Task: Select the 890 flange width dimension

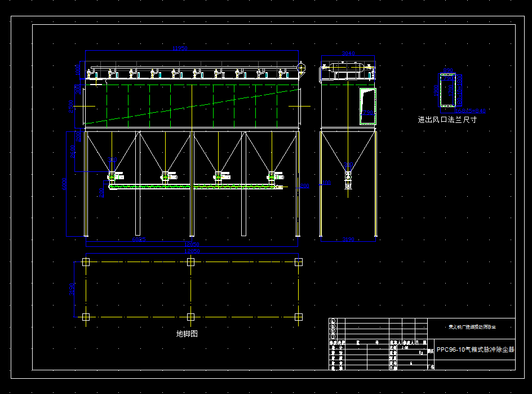Action: click(x=448, y=70)
